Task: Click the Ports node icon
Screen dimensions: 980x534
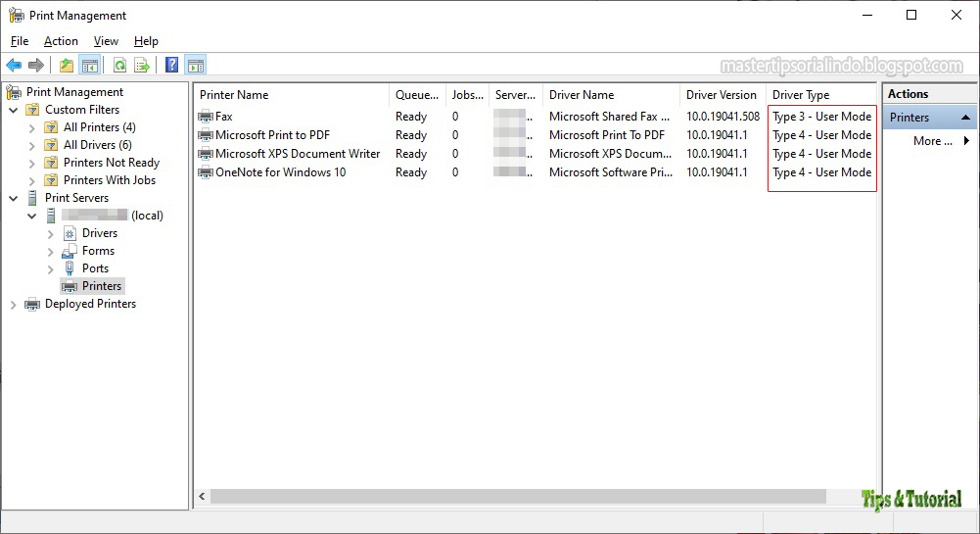Action: tap(70, 268)
